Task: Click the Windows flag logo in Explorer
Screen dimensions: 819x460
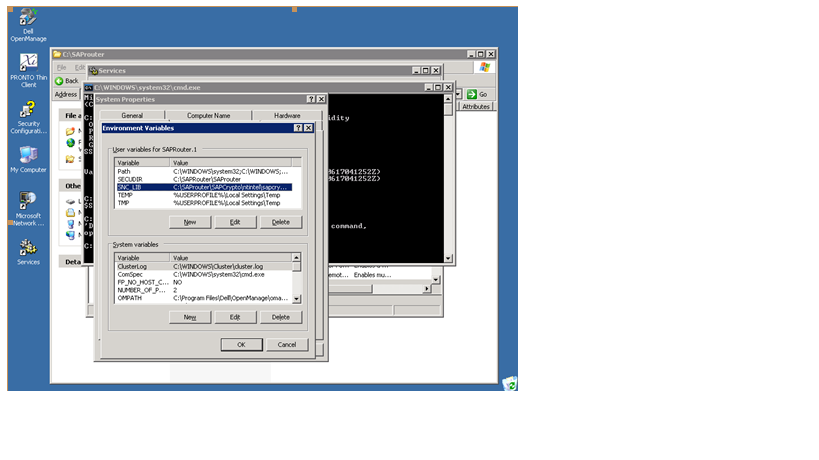Action: point(485,67)
